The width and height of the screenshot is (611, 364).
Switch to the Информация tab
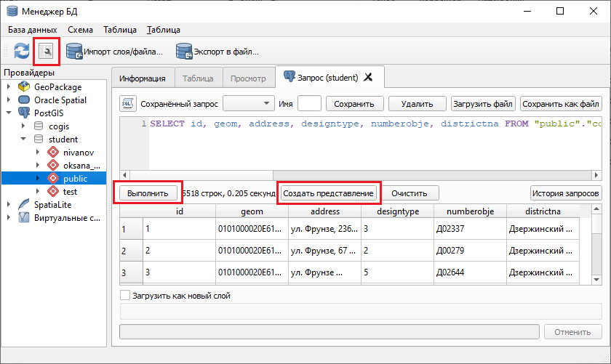[x=143, y=78]
